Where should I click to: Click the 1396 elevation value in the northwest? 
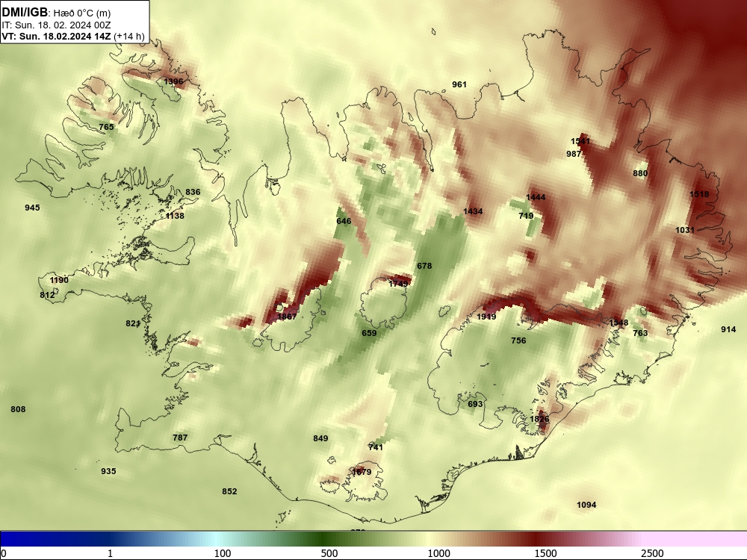click(173, 81)
